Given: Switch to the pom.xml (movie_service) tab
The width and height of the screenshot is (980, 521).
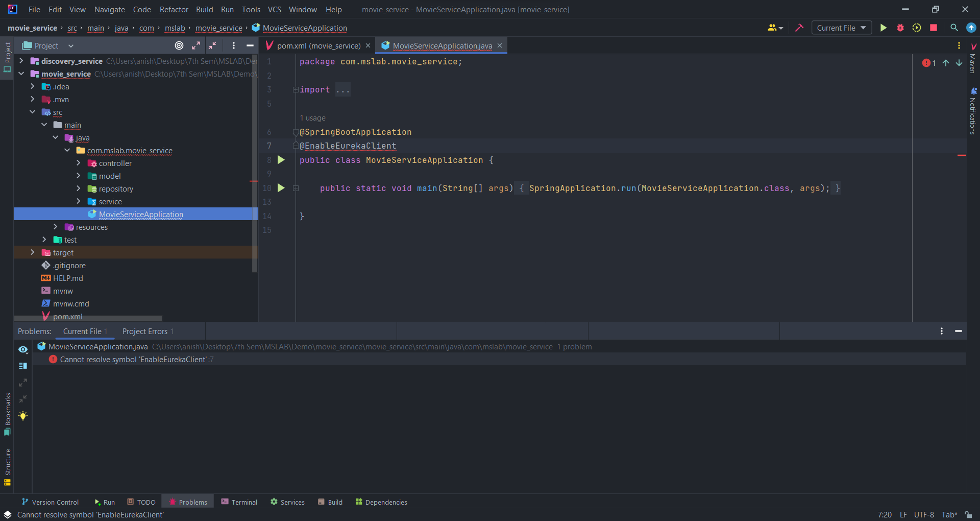Looking at the screenshot, I should [x=318, y=46].
